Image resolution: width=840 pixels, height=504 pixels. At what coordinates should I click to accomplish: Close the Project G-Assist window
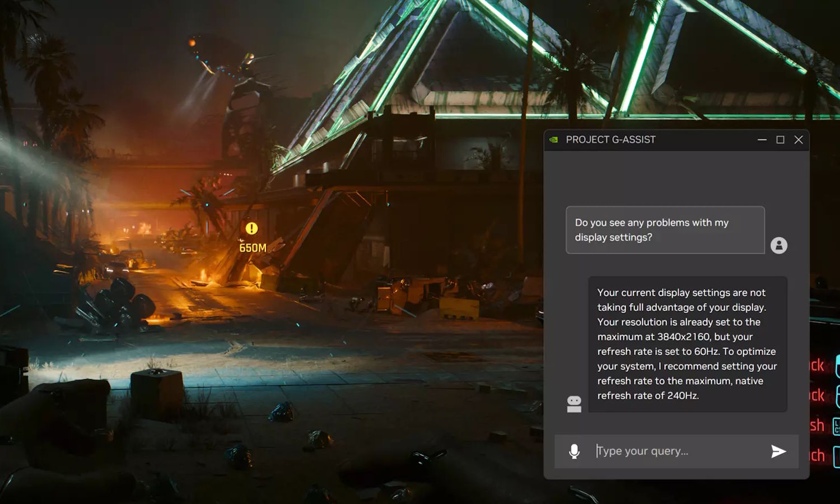click(799, 139)
